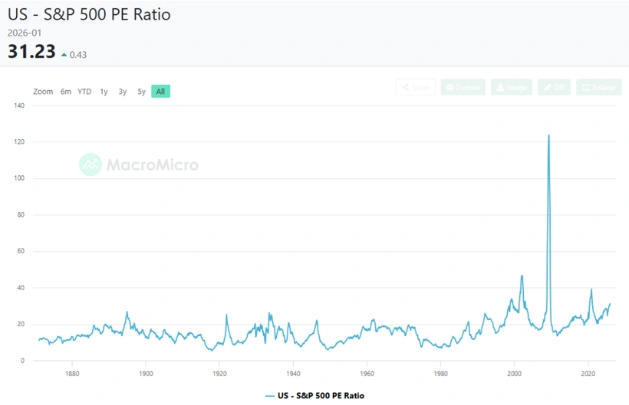The width and height of the screenshot is (629, 405).
Task: Download chart using the Image button
Action: 511,88
